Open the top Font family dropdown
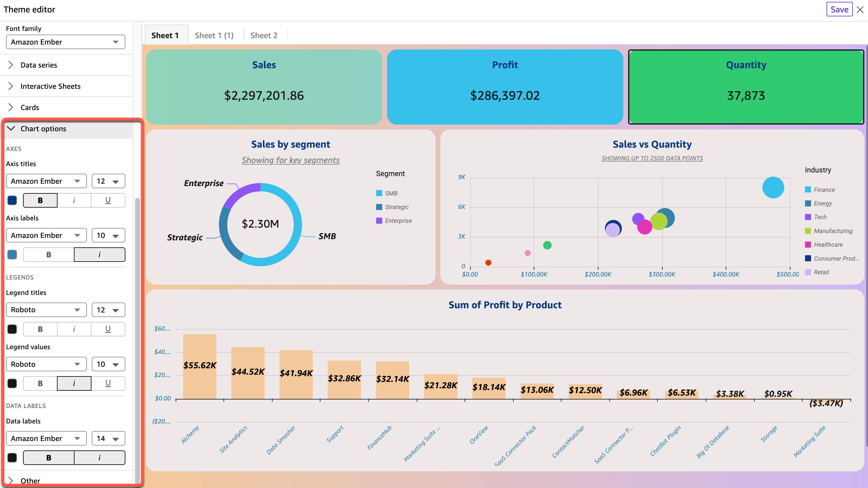The image size is (868, 488). (65, 42)
